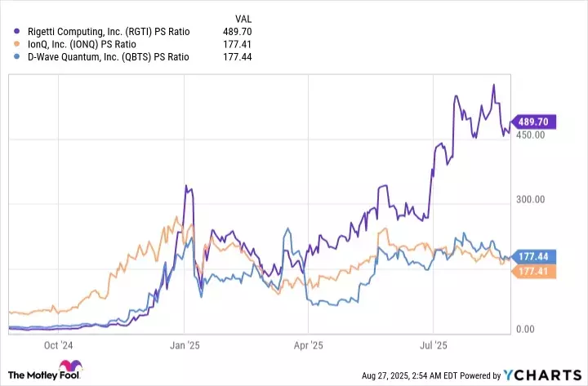
Task: Click the orange 177.41 value flag
Action: click(x=534, y=271)
